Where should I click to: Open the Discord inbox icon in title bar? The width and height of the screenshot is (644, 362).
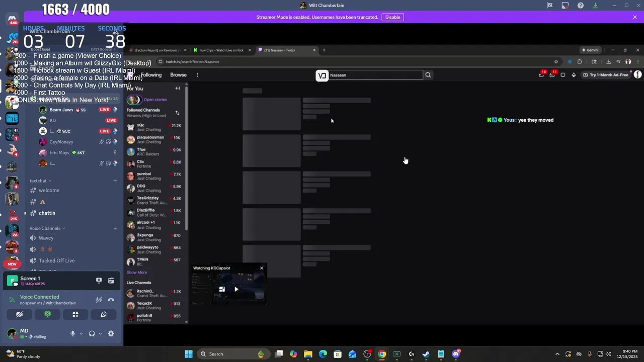pos(565,6)
